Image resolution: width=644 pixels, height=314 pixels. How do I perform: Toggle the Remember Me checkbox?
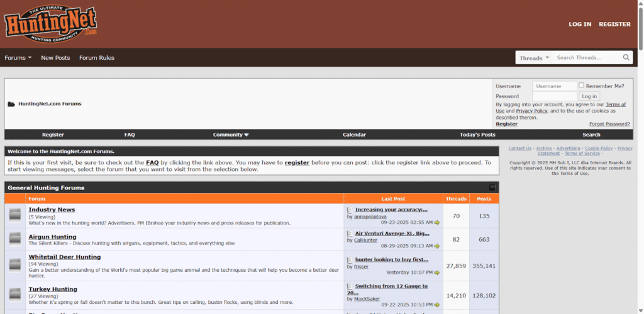[x=581, y=86]
